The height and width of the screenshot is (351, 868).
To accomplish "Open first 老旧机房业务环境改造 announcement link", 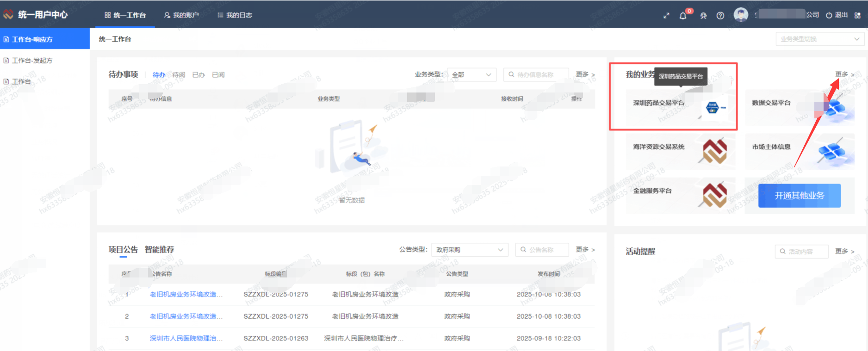I will [x=186, y=295].
